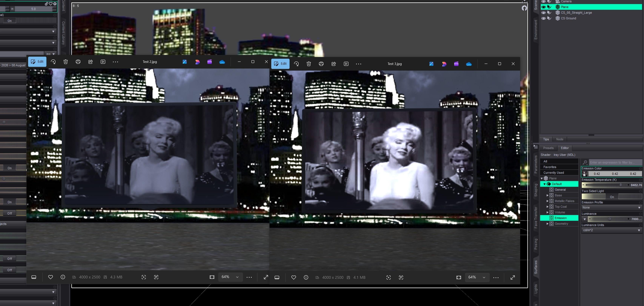Expand the Geometry property group
644x306 pixels.
click(547, 224)
